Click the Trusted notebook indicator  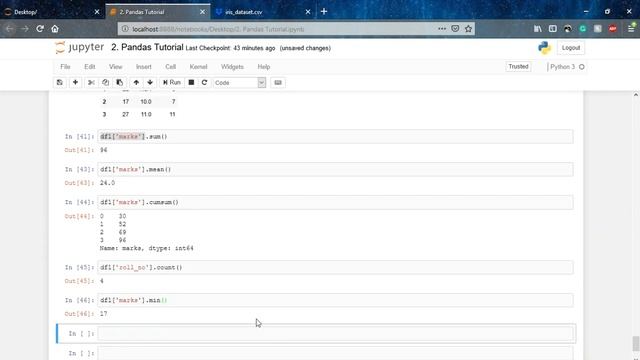(518, 67)
